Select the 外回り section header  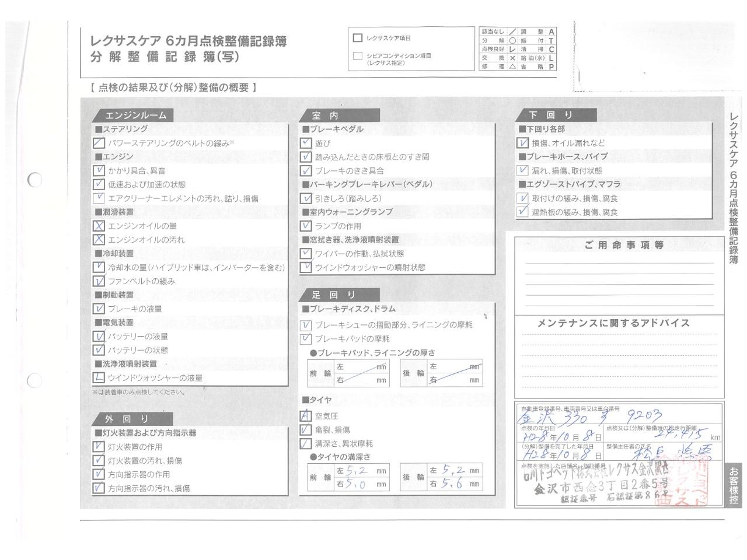click(133, 419)
